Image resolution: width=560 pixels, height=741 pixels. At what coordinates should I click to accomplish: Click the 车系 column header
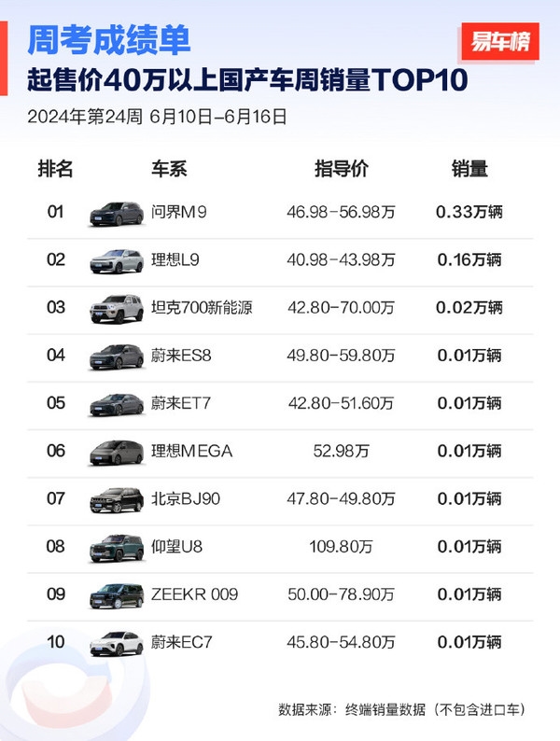coord(170,169)
